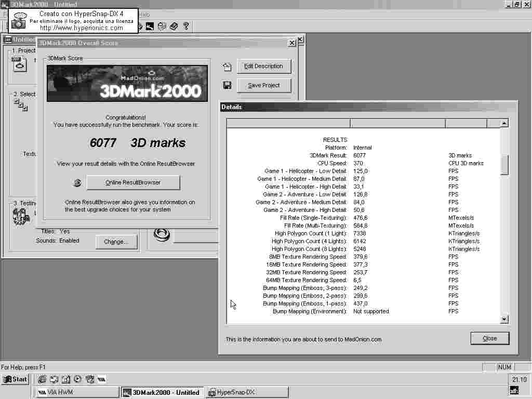Click the 'Not supported' value
This screenshot has width=532, height=399.
point(371,312)
